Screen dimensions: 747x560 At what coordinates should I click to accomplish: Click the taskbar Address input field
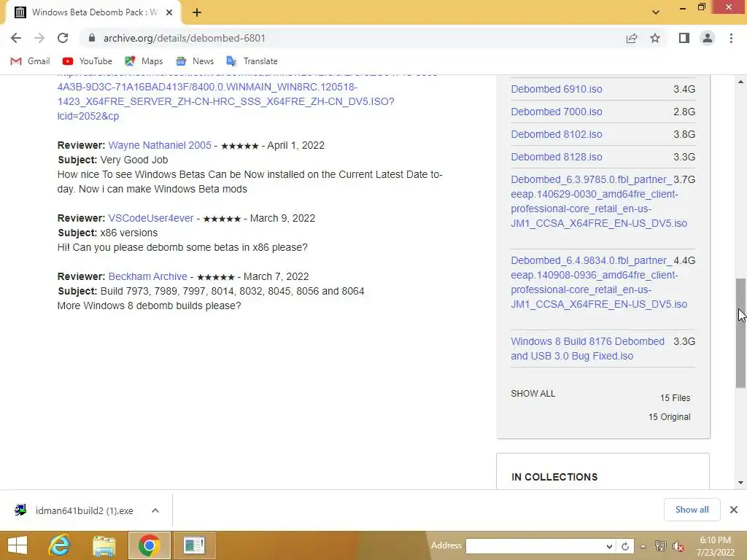pos(535,546)
